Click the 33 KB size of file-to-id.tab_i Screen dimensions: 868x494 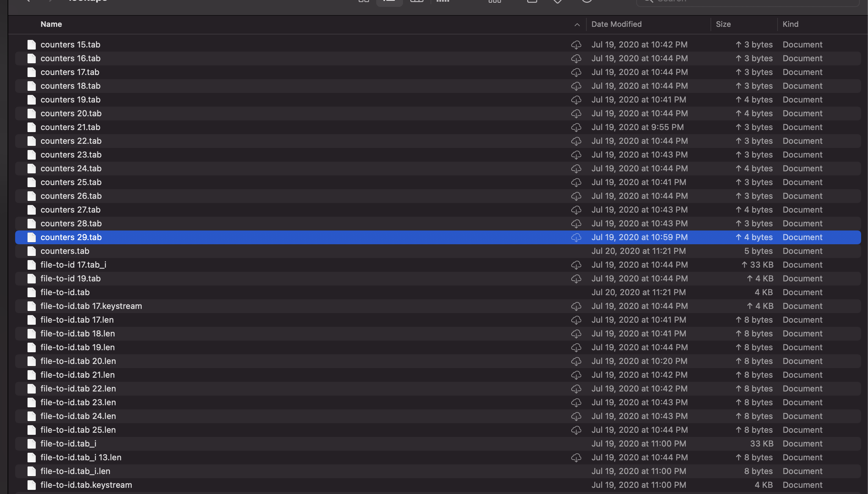761,444
